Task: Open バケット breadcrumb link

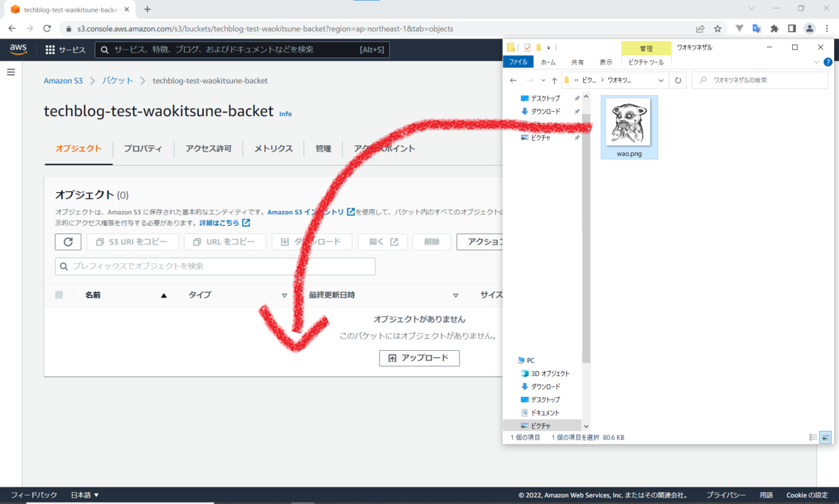Action: [x=118, y=80]
